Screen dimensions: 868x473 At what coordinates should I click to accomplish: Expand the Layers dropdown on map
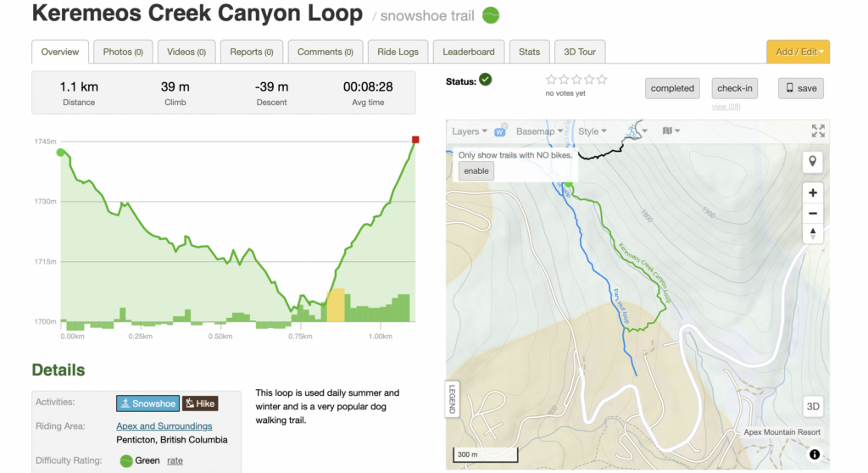coord(470,131)
